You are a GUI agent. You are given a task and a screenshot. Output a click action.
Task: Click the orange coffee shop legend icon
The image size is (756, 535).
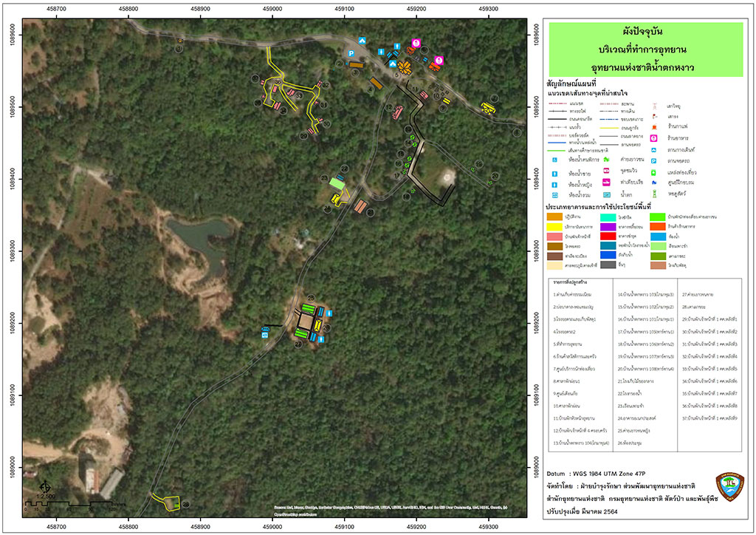(654, 127)
